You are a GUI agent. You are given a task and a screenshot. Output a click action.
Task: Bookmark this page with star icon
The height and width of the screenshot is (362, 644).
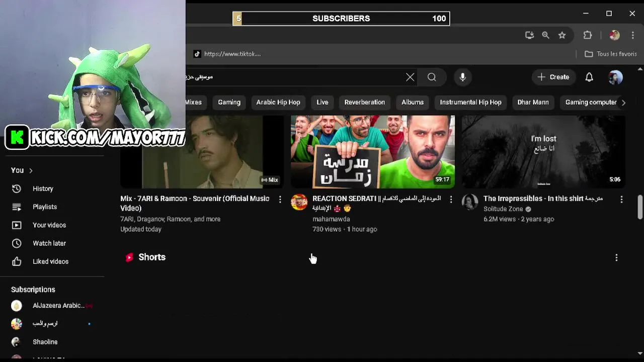[x=562, y=35]
